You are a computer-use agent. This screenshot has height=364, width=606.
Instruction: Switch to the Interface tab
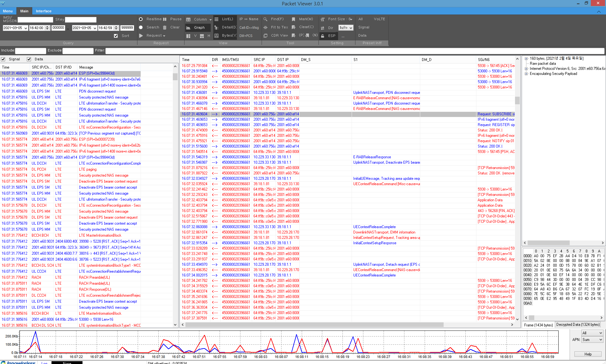pos(44,11)
